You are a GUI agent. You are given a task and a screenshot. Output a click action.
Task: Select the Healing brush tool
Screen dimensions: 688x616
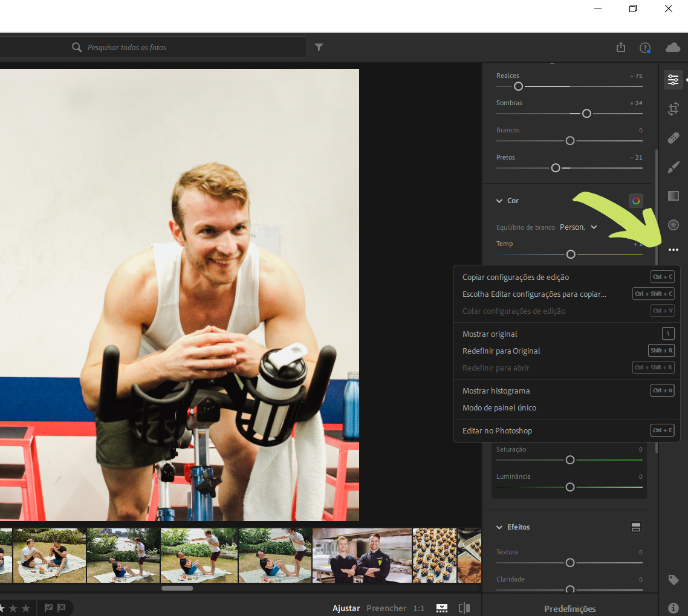click(673, 138)
